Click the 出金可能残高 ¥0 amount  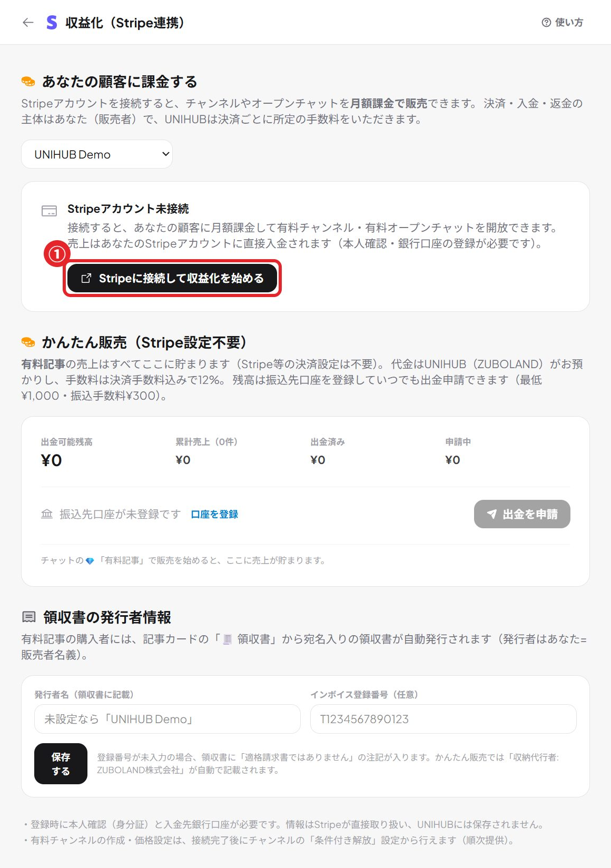(52, 460)
